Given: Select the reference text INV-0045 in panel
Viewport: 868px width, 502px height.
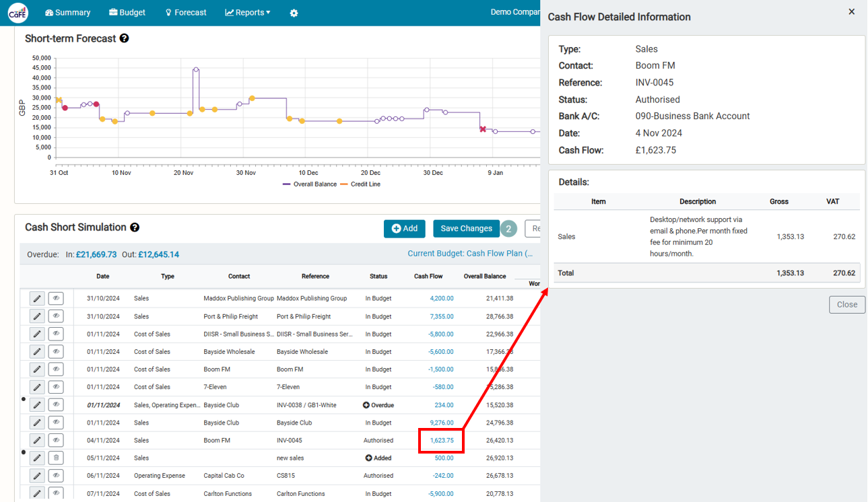Looking at the screenshot, I should (654, 82).
